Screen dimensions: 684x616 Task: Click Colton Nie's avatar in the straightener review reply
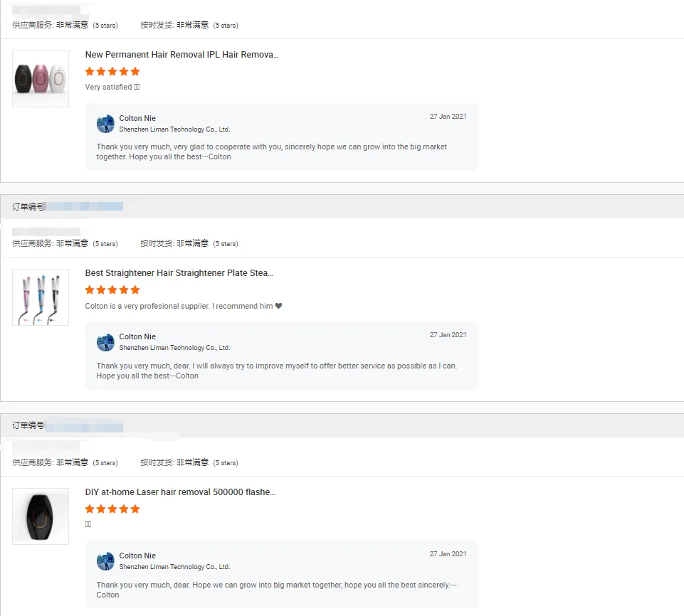(105, 342)
